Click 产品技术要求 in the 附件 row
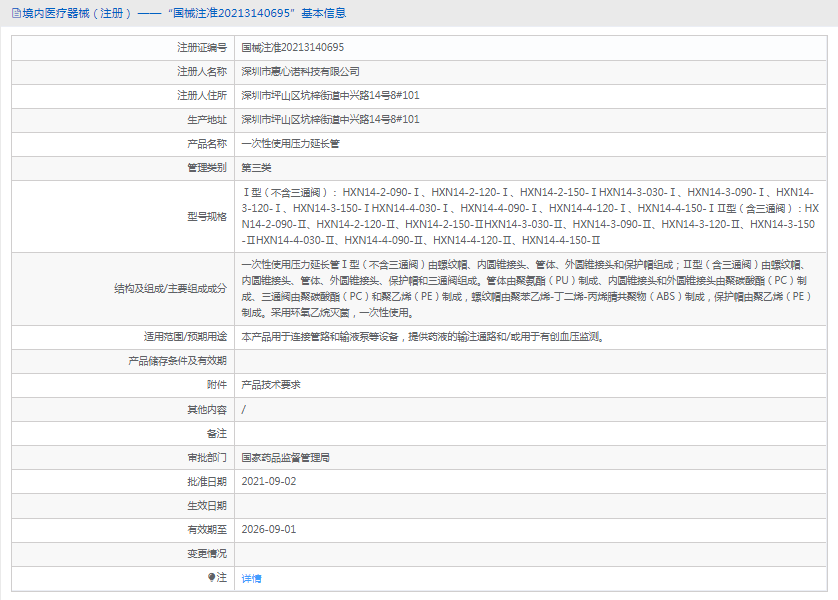The width and height of the screenshot is (838, 600). (x=270, y=385)
